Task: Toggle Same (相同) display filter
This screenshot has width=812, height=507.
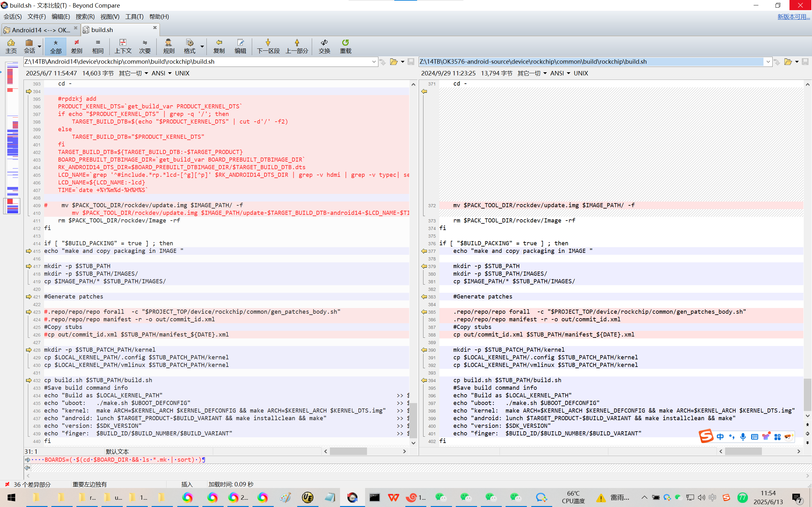Action: [98, 46]
